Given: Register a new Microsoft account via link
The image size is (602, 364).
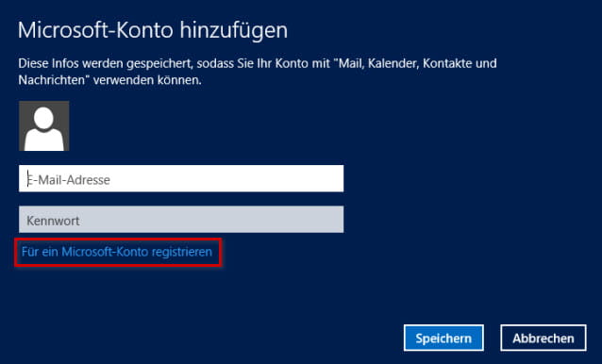Looking at the screenshot, I should point(117,252).
